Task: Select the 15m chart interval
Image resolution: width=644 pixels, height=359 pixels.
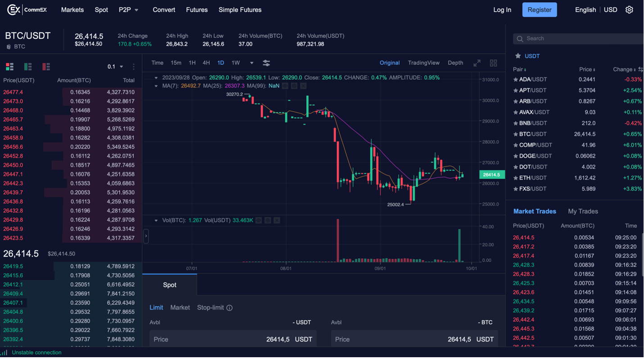Action: pos(176,63)
